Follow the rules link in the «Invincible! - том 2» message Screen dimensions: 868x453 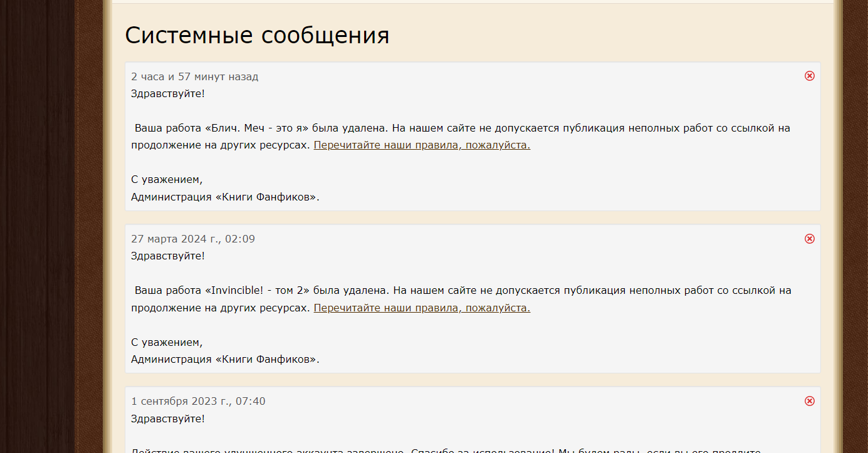pyautogui.click(x=422, y=308)
